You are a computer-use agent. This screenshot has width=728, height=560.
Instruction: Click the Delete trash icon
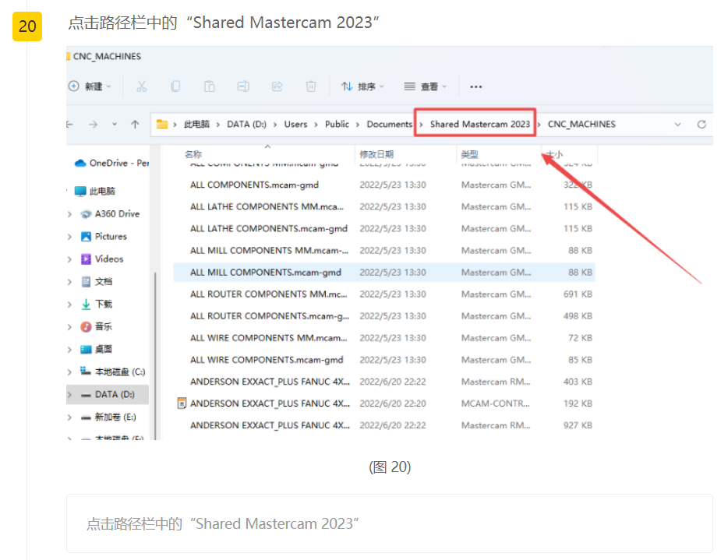coord(310,86)
